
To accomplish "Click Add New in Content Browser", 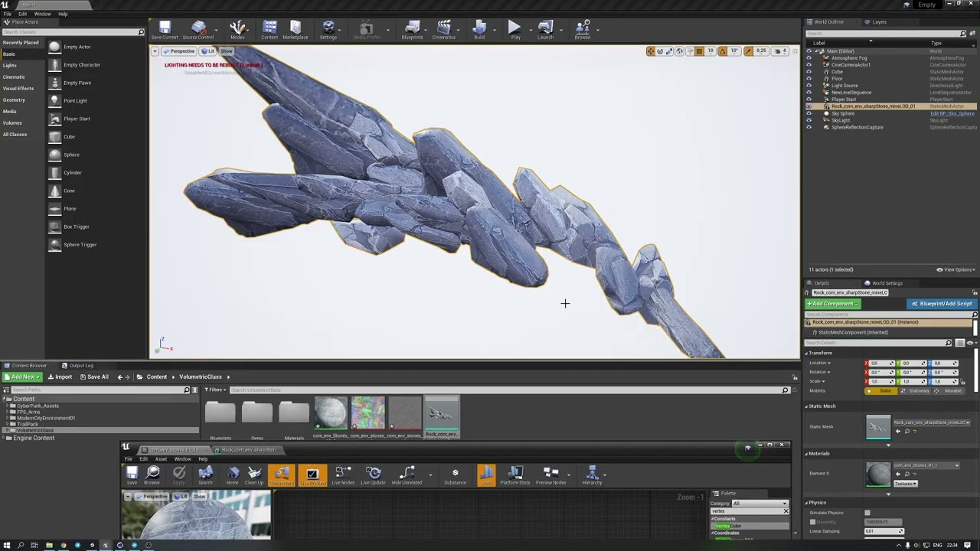I will point(22,377).
